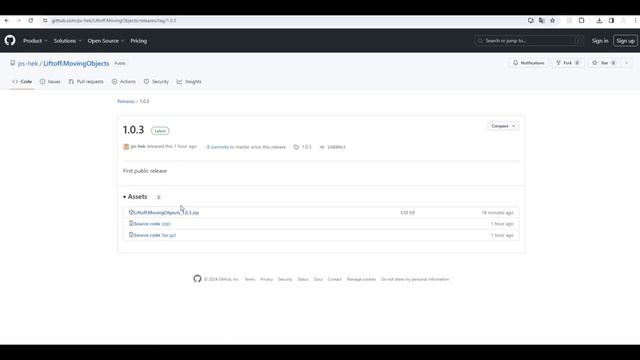640x360 pixels.
Task: Open the ps-hek owner link
Action: [28, 63]
